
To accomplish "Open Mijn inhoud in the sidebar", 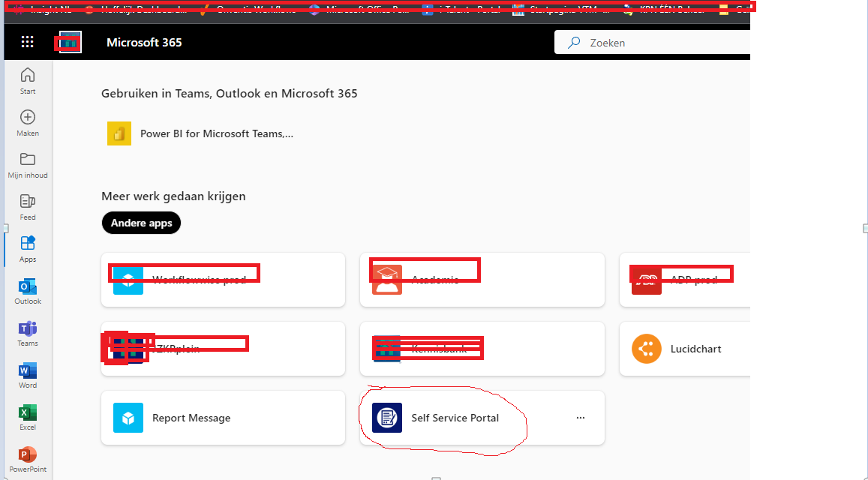I will pyautogui.click(x=28, y=165).
